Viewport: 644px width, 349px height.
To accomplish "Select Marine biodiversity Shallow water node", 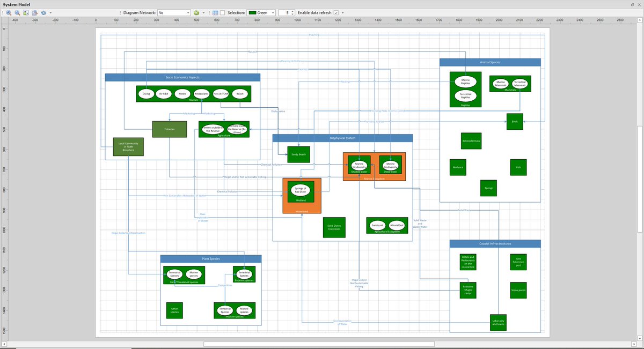I will (359, 165).
